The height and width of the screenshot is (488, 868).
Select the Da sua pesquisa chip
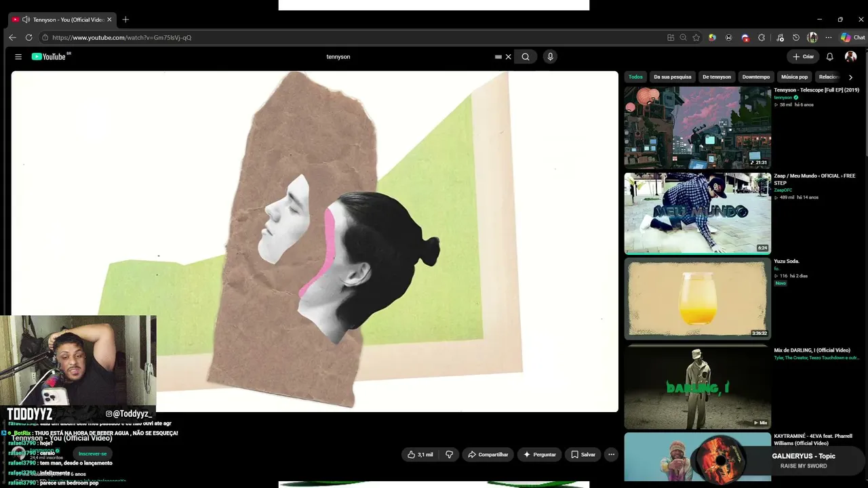point(673,77)
